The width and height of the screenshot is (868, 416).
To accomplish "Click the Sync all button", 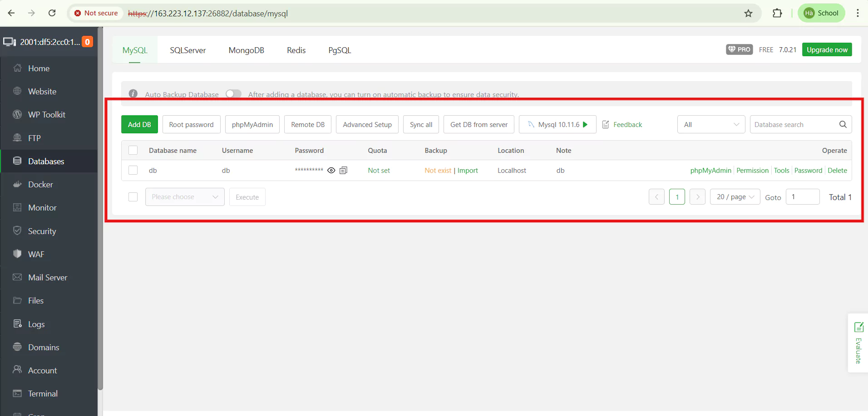I will click(421, 124).
